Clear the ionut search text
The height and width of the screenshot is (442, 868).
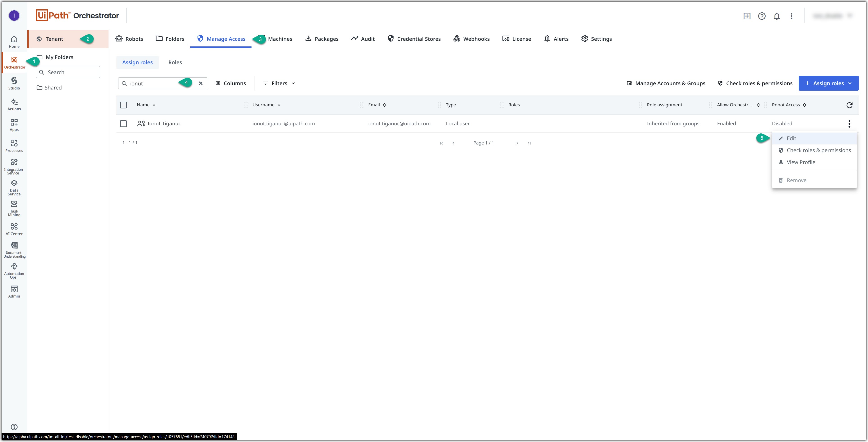pos(200,83)
